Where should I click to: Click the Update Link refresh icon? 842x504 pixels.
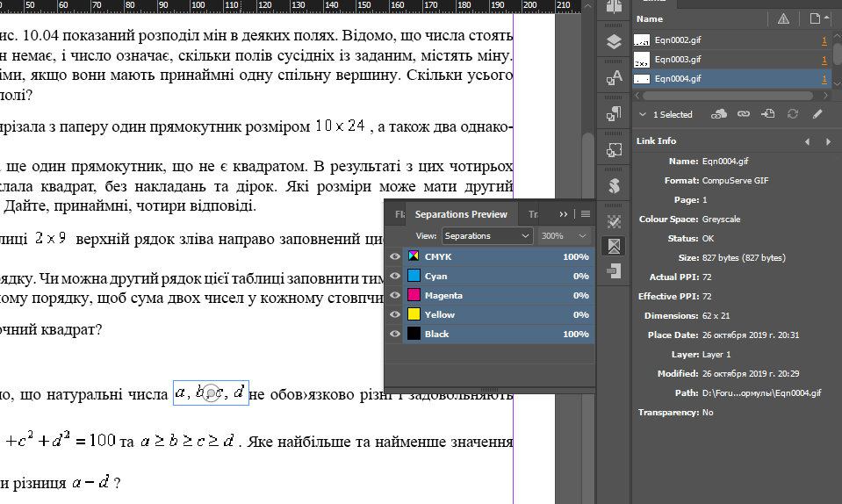point(793,114)
